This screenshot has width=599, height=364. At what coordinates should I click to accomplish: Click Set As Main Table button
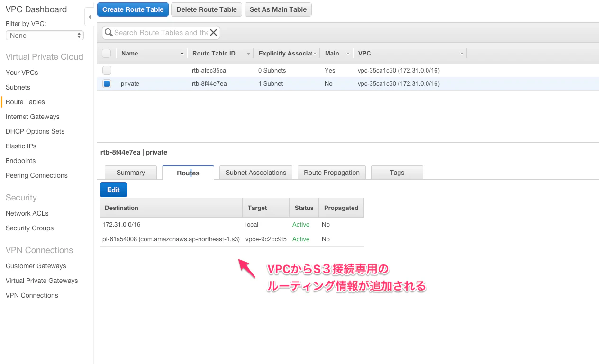point(278,9)
